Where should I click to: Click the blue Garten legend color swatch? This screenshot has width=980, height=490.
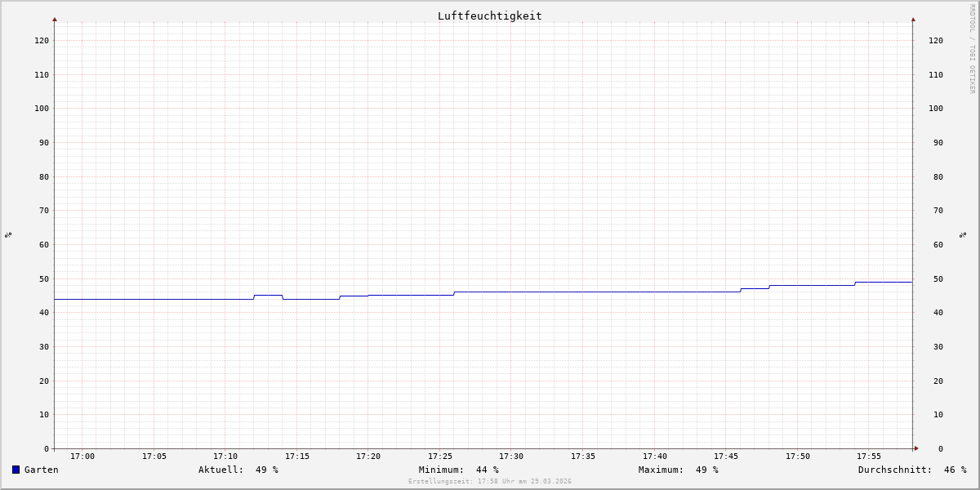(x=16, y=470)
